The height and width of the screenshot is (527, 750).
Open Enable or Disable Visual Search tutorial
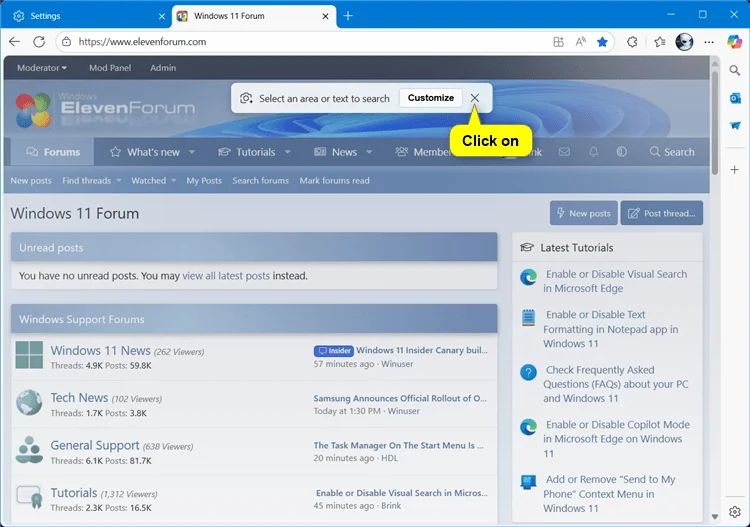point(615,281)
